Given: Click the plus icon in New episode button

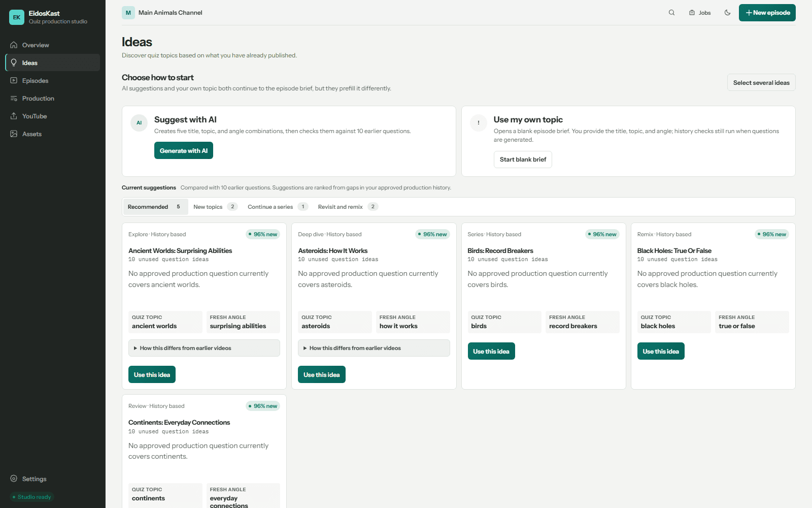Looking at the screenshot, I should pyautogui.click(x=749, y=13).
